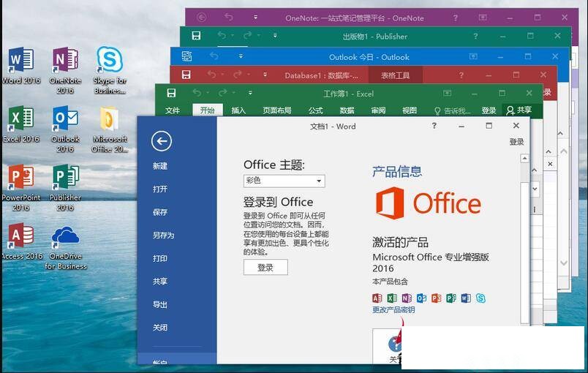The width and height of the screenshot is (588, 373).
Task: Click the undo arrow in Publisher window
Action: coord(222,36)
